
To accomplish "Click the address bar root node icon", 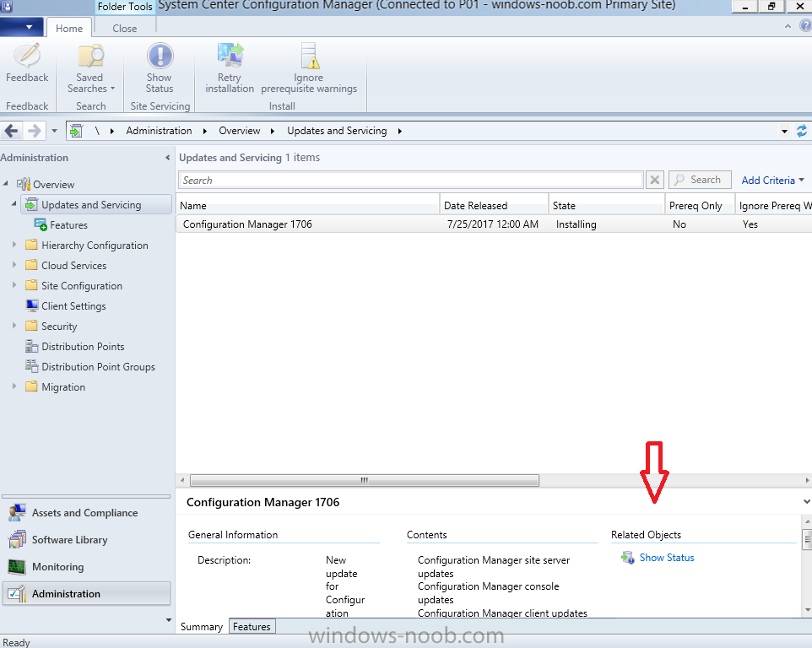I will (77, 131).
